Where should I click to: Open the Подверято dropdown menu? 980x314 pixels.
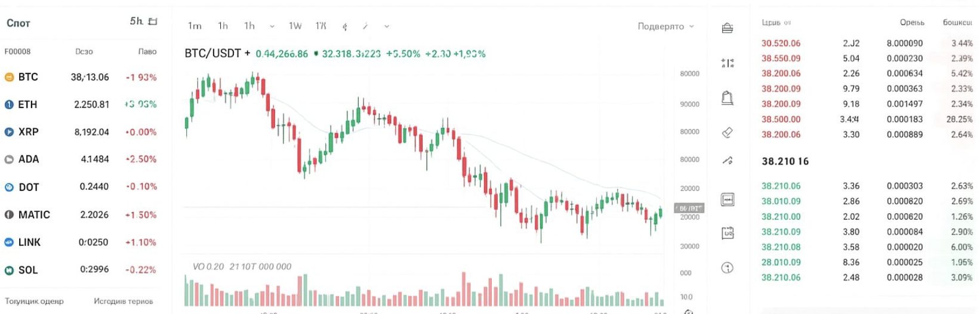665,26
